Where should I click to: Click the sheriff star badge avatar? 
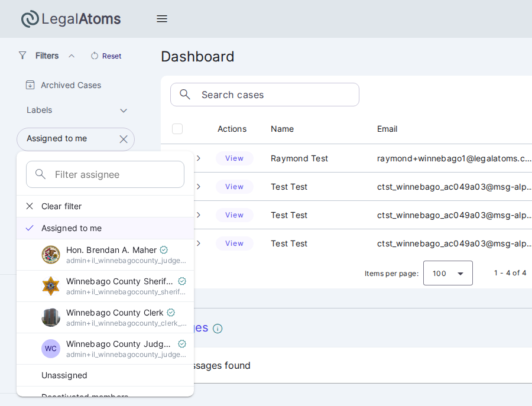pyautogui.click(x=51, y=286)
